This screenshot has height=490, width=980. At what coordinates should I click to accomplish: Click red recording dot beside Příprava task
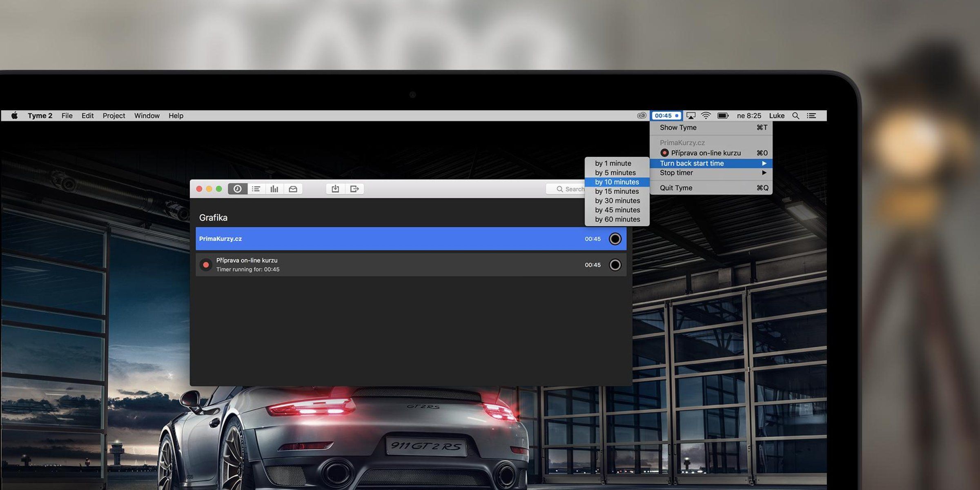[206, 265]
